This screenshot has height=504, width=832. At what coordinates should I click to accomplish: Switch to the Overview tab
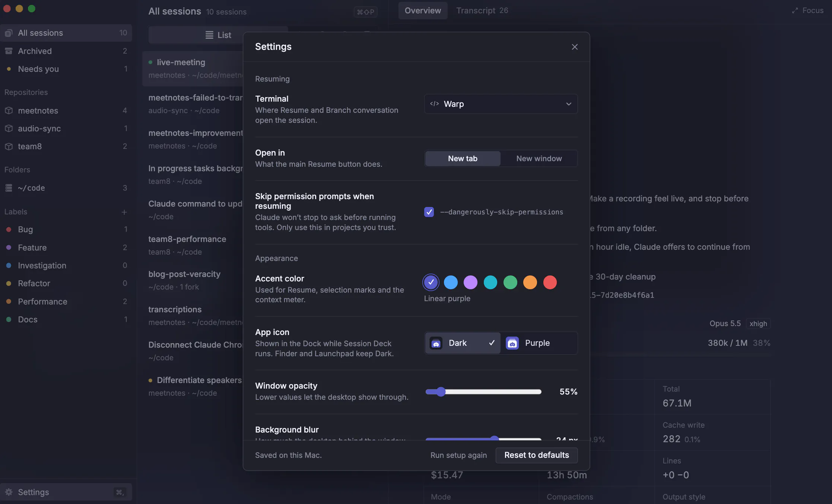tap(423, 10)
